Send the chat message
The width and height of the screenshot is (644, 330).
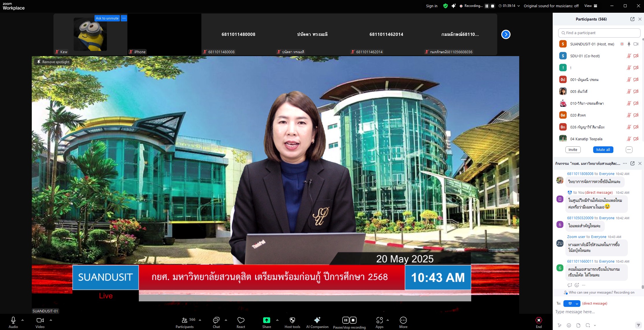coord(638,325)
